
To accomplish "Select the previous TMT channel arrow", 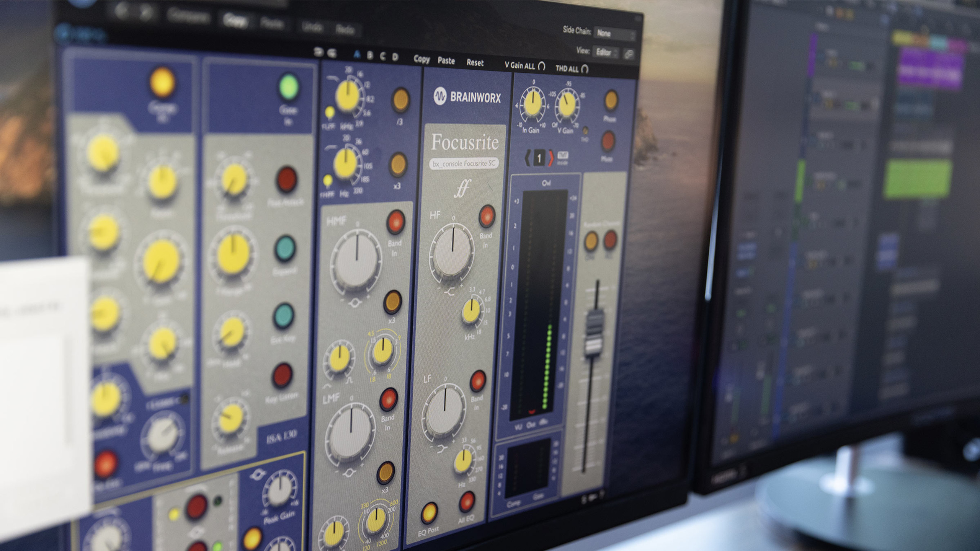I will click(x=527, y=157).
